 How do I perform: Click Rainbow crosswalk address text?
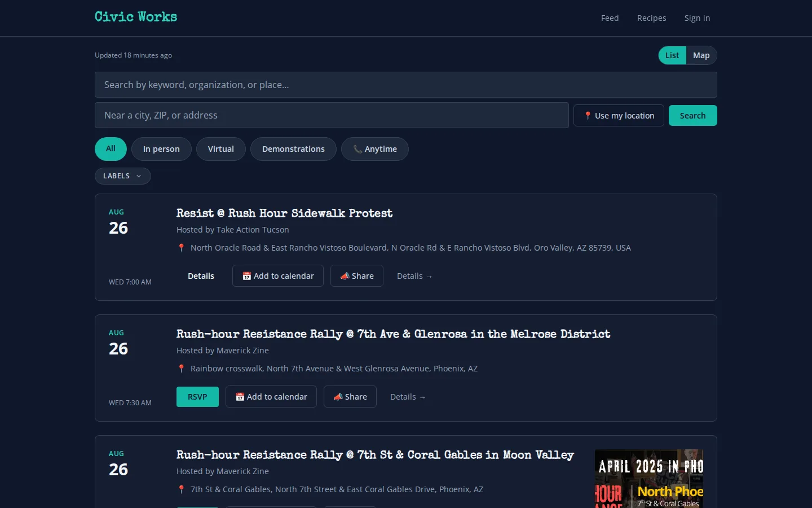click(334, 369)
